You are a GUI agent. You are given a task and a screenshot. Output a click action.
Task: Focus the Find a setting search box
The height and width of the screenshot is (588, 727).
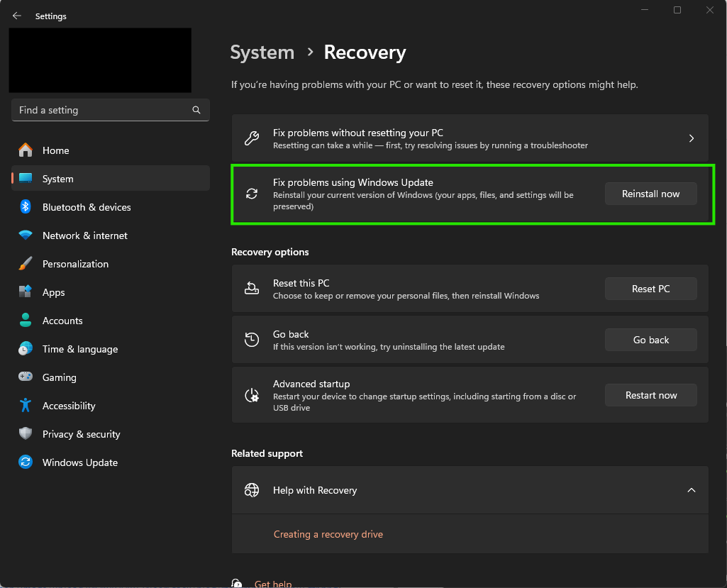pyautogui.click(x=111, y=110)
